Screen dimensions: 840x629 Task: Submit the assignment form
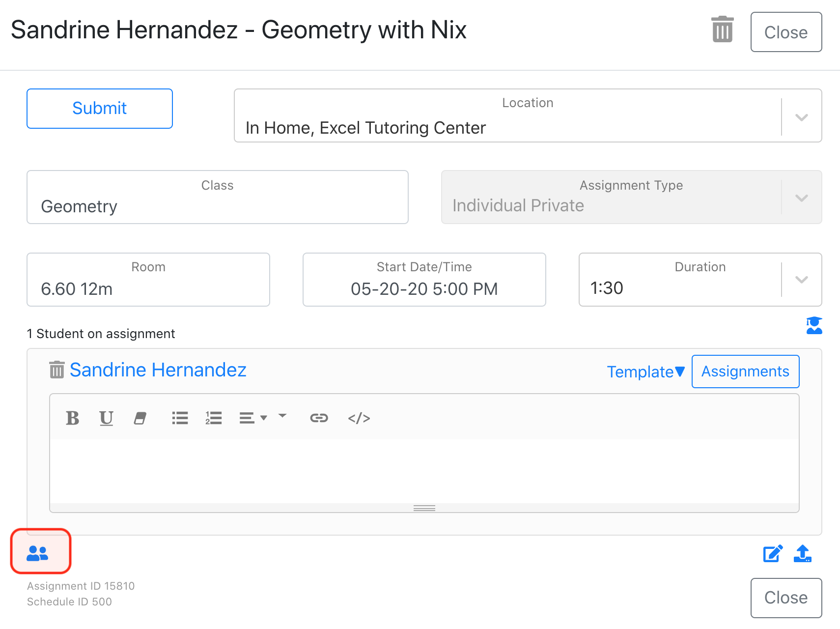click(100, 109)
